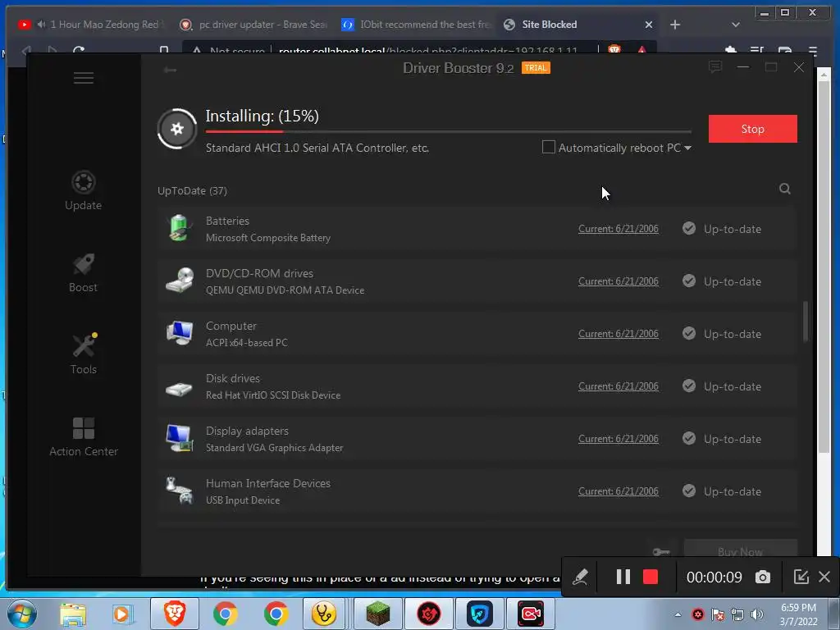The image size is (840, 630).
Task: Close the Site Blocked tab
Action: [x=649, y=25]
